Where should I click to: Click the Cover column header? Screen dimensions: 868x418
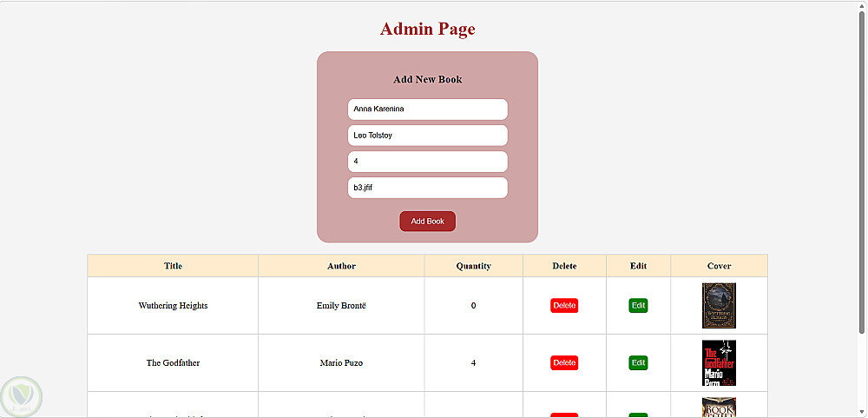click(719, 266)
